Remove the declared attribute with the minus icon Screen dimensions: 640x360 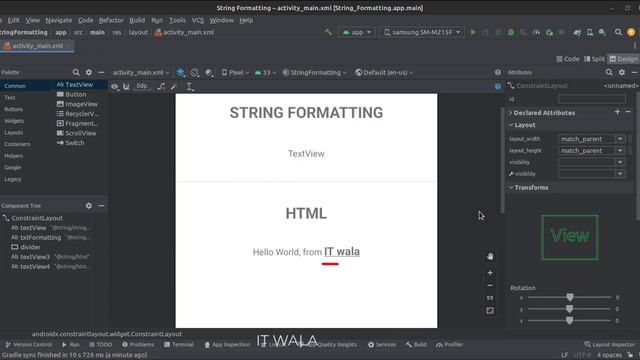coord(628,112)
